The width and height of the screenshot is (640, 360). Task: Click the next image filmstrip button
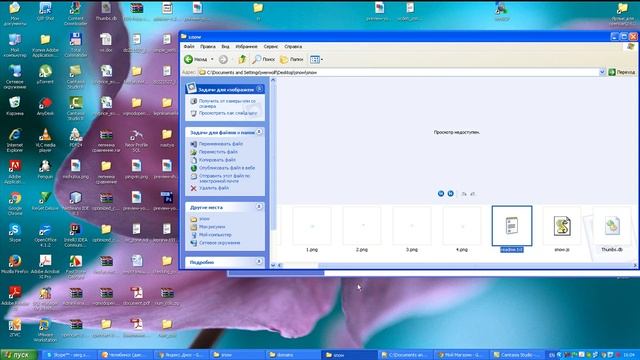[x=450, y=193]
